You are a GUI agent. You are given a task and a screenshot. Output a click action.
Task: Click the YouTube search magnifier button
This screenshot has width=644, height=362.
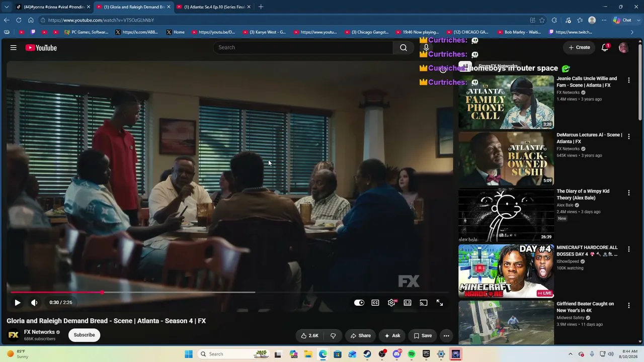404,47
